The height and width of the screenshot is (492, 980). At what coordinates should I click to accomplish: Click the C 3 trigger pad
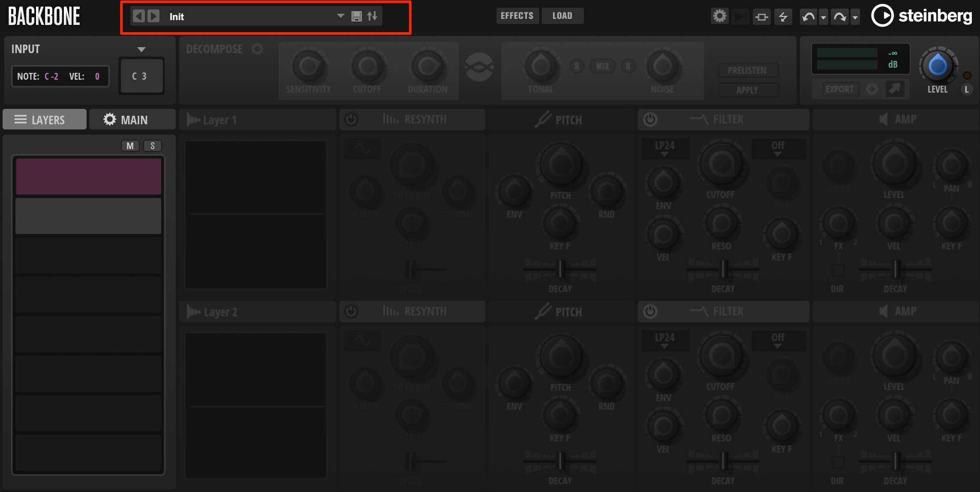pos(141,76)
